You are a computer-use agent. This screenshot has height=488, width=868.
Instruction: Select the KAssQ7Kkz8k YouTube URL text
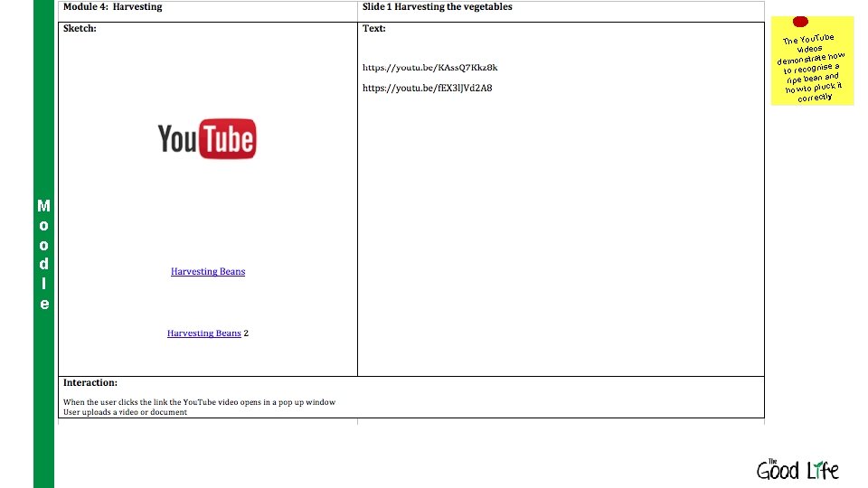click(429, 68)
